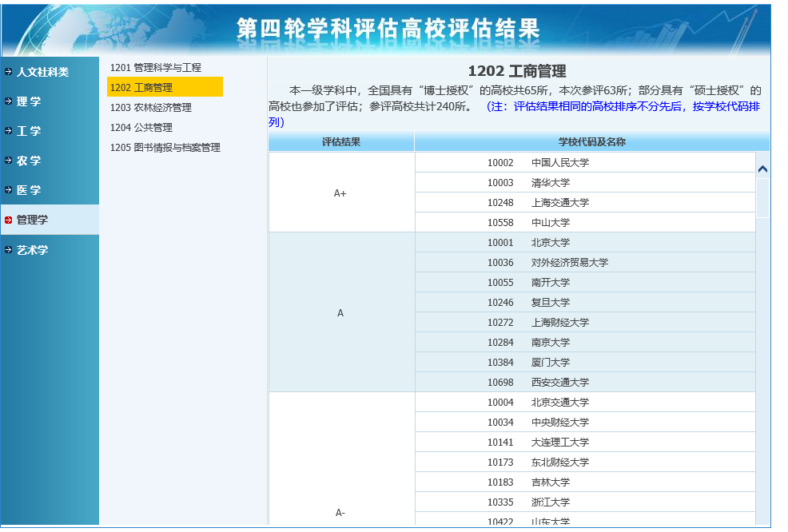This screenshot has height=532, width=788.
Task: Click the 评估结果 column header
Action: [341, 142]
